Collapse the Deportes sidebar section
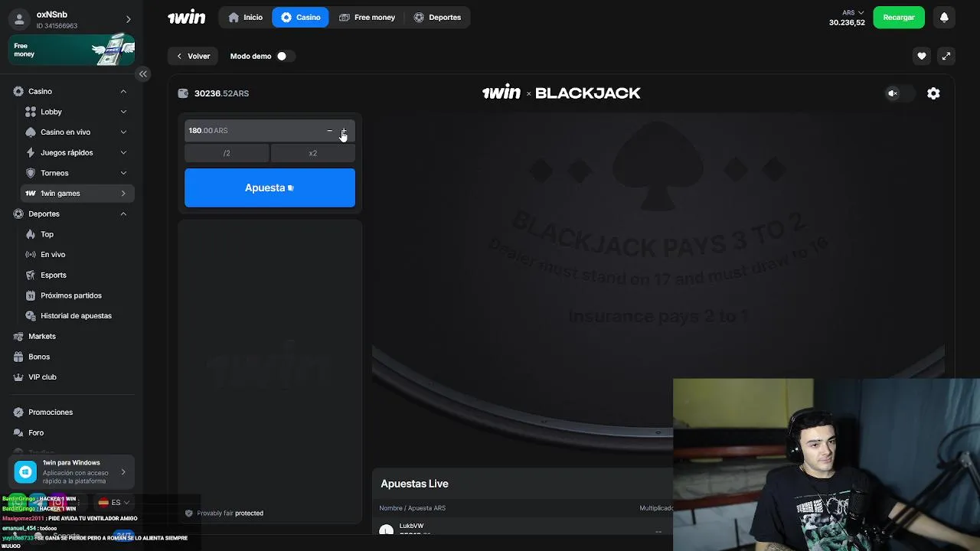The width and height of the screenshot is (980, 551). 123,214
